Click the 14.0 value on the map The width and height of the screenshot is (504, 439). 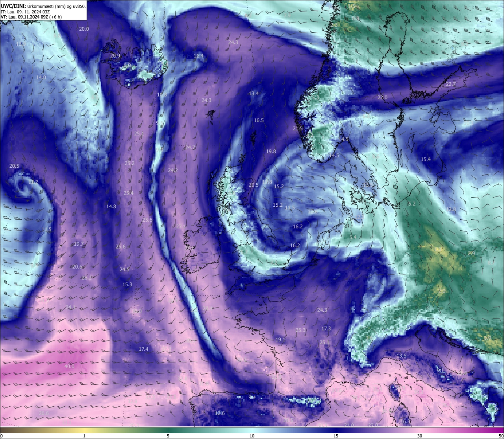(x=41, y=78)
